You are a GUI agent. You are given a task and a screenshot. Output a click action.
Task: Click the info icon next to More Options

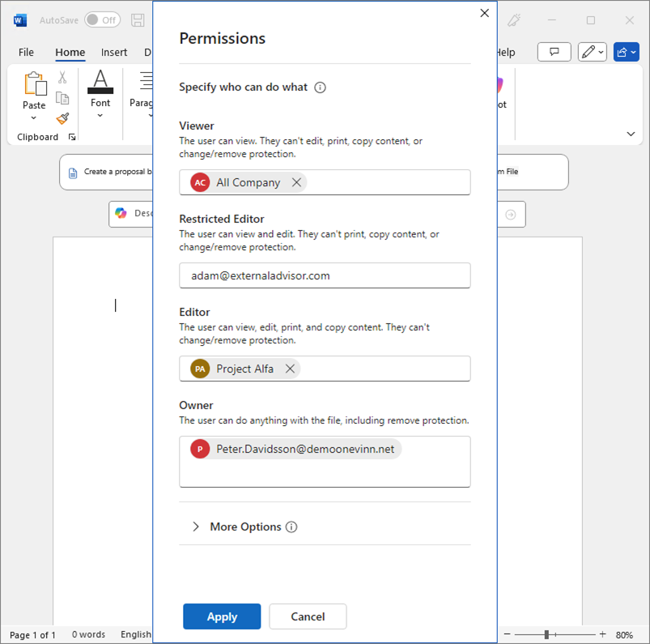pos(291,527)
